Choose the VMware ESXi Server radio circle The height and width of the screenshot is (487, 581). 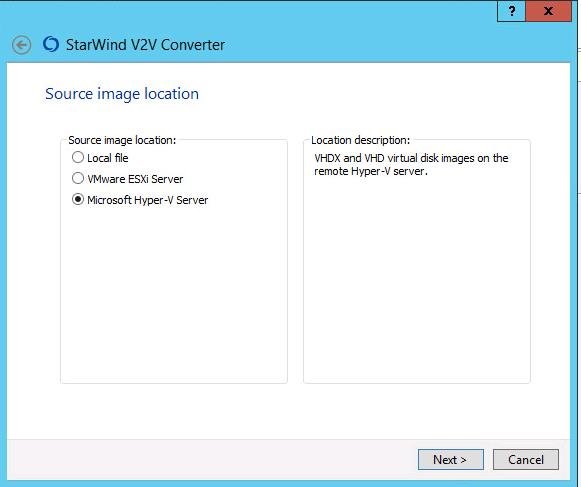click(x=78, y=179)
